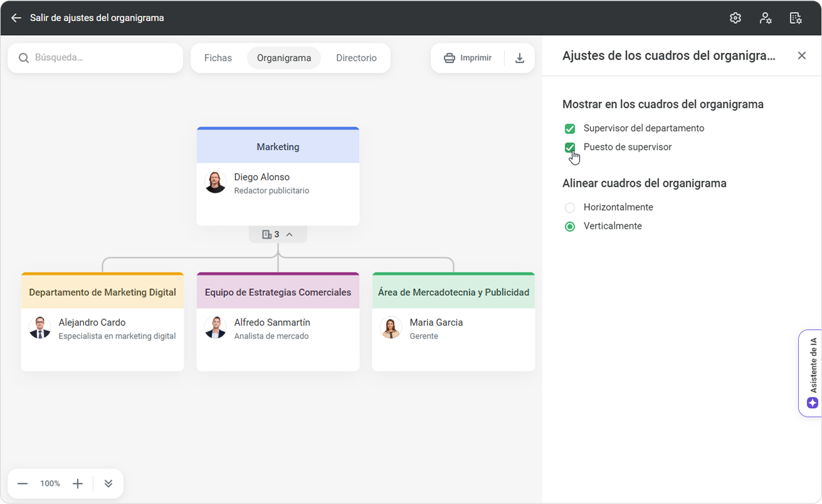The height and width of the screenshot is (504, 822).
Task: Click the Búsqueda search field
Action: [100, 58]
